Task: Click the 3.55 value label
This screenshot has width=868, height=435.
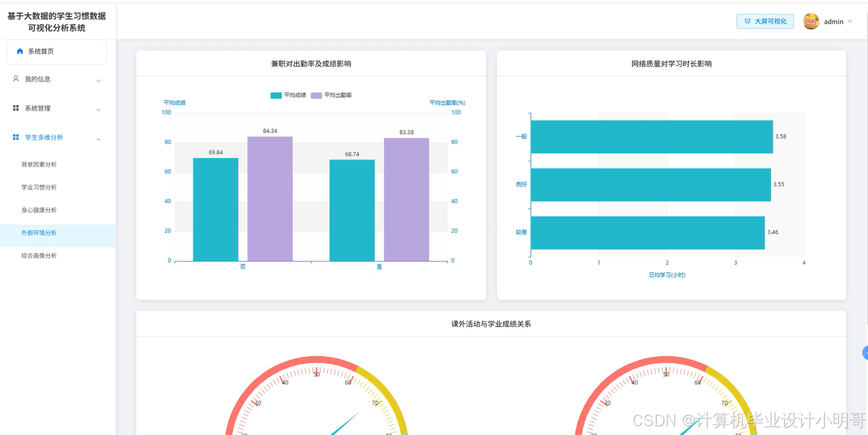Action: (779, 185)
